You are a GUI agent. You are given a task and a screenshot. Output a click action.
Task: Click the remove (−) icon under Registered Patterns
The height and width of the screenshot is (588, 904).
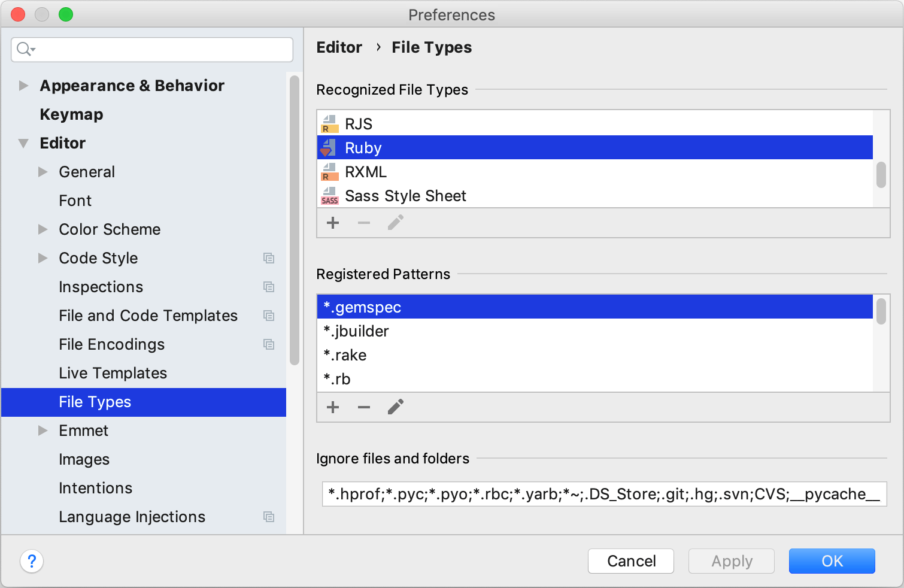(364, 407)
